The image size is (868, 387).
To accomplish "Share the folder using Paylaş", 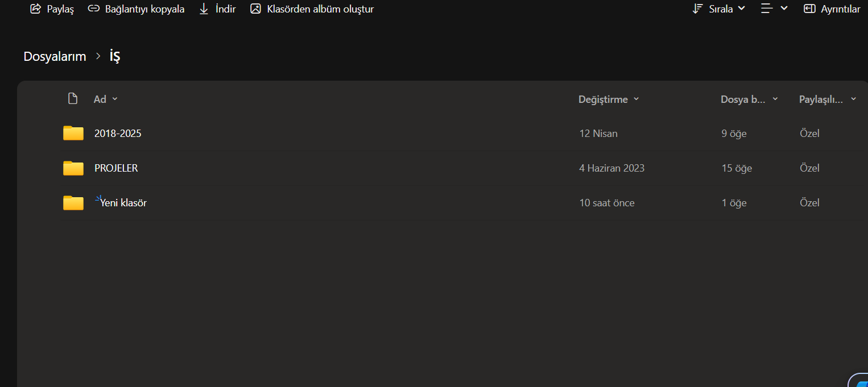I will point(52,9).
